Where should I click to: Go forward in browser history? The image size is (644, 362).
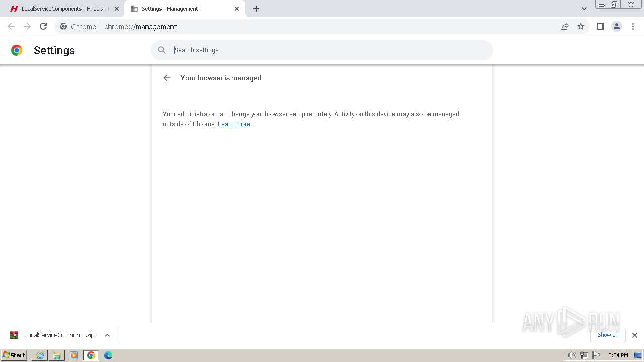27,26
